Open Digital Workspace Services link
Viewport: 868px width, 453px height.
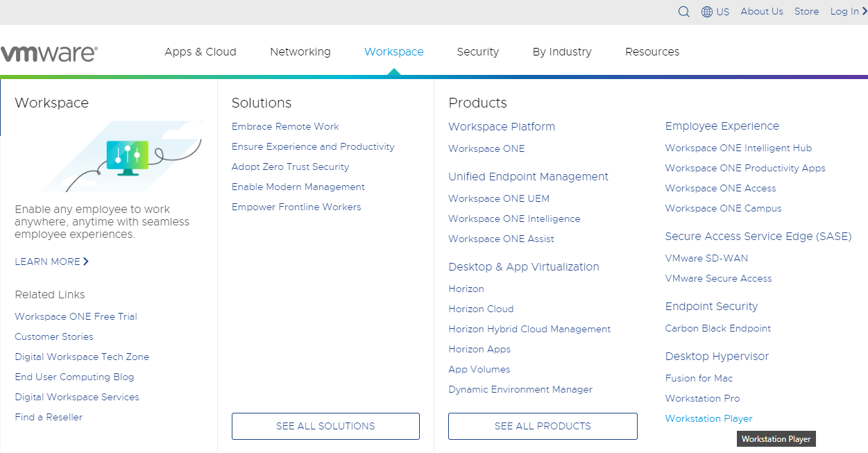(x=77, y=397)
